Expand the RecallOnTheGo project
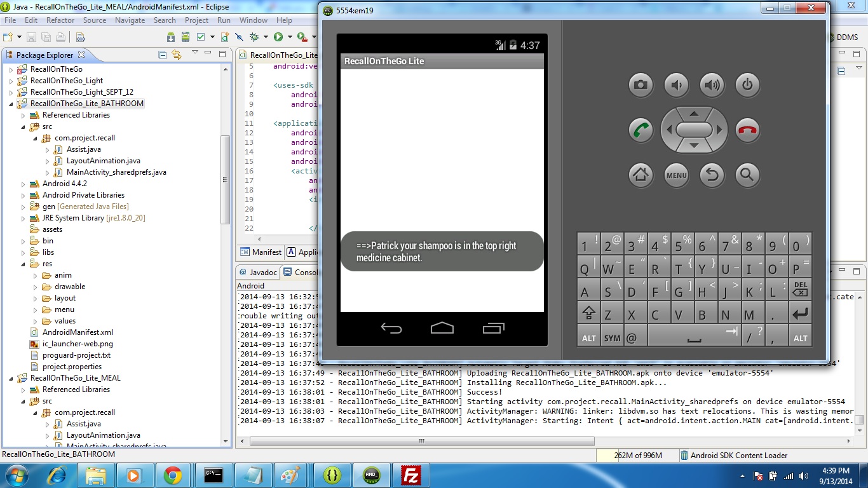This screenshot has height=488, width=868. pos(11,69)
